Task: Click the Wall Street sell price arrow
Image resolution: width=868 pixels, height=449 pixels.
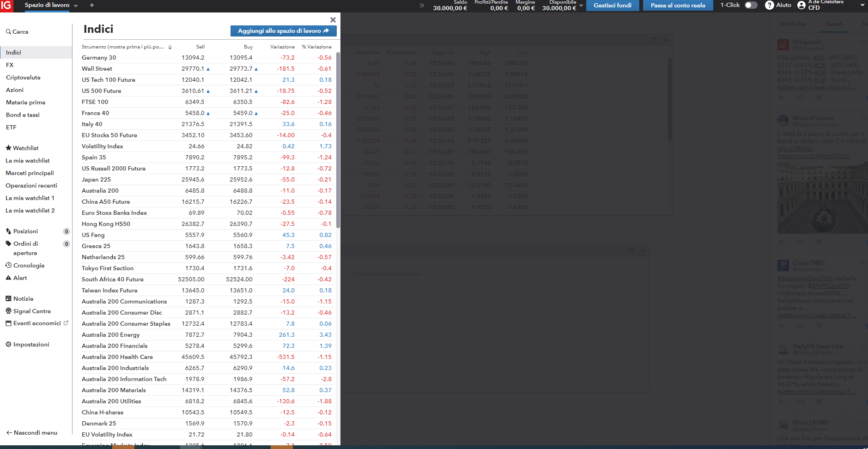Action: point(208,69)
